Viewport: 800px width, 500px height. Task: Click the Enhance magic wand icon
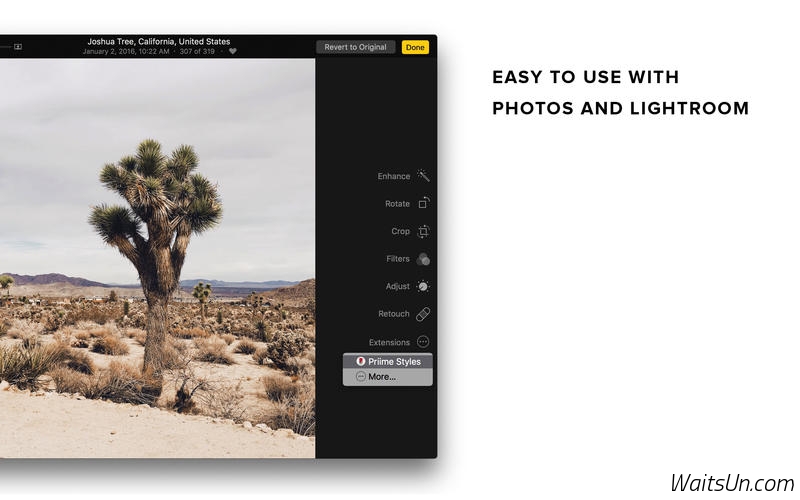423,176
